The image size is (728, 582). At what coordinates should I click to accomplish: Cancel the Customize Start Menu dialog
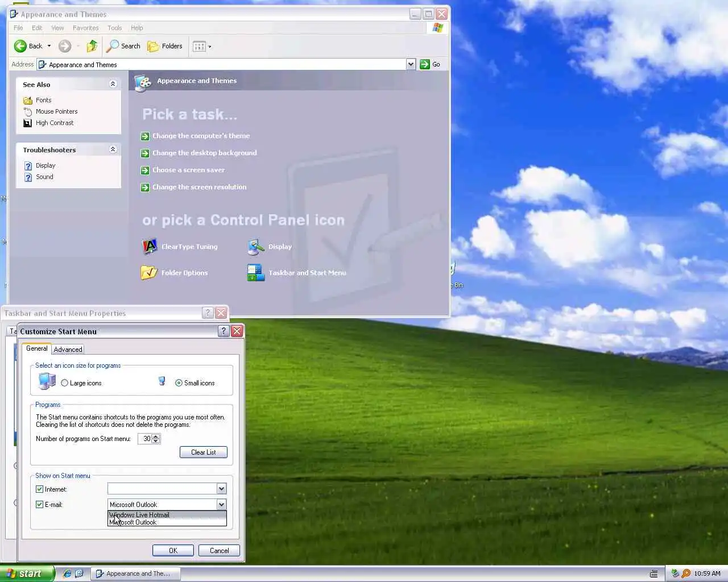point(219,551)
